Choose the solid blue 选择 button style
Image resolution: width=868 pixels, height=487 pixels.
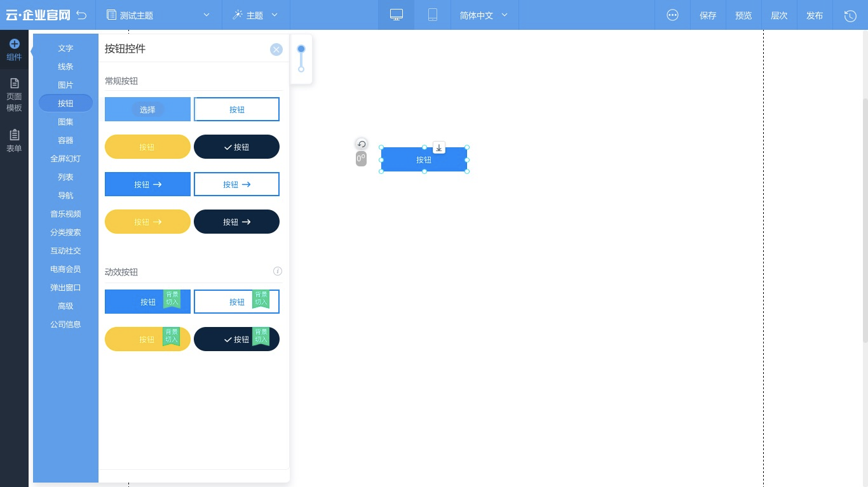click(x=147, y=109)
